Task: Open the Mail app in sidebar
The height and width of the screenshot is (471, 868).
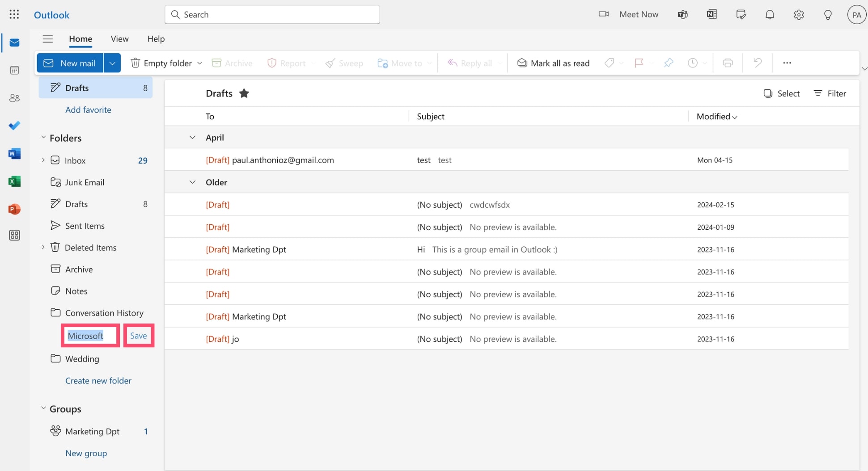Action: pyautogui.click(x=14, y=43)
